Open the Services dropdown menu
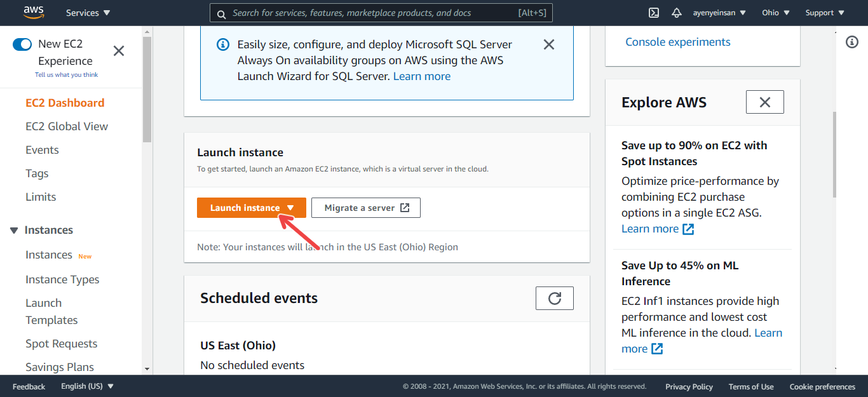868x397 pixels. click(x=88, y=13)
